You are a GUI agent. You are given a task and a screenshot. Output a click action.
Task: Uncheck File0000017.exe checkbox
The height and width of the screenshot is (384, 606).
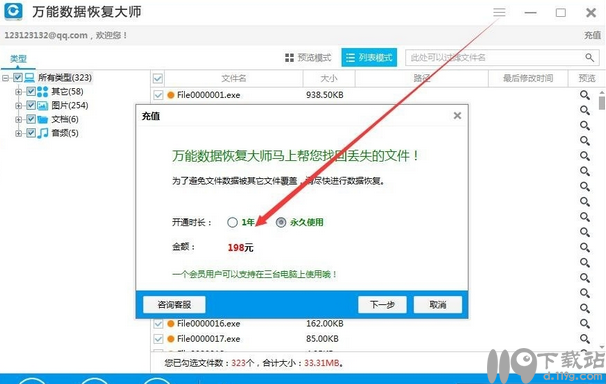tap(158, 339)
